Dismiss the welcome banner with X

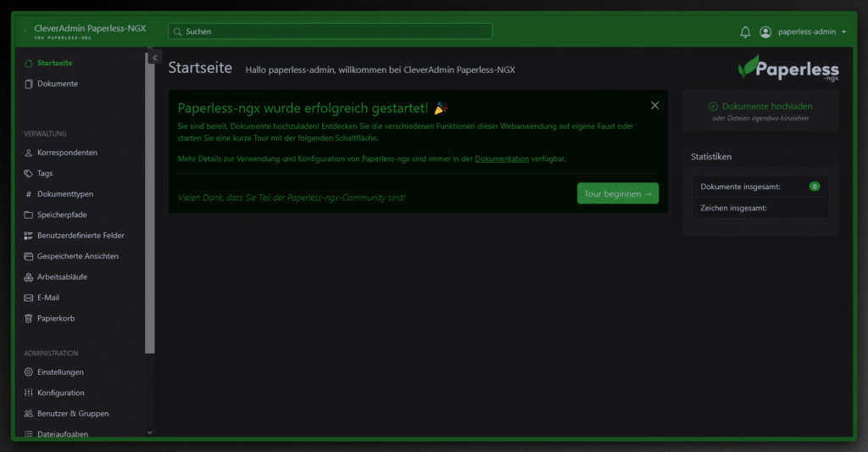point(654,105)
